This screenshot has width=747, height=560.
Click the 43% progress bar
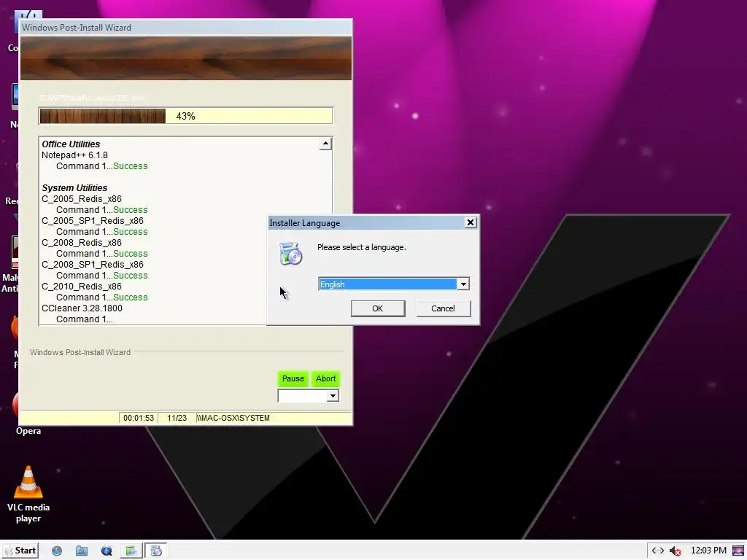pyautogui.click(x=185, y=116)
